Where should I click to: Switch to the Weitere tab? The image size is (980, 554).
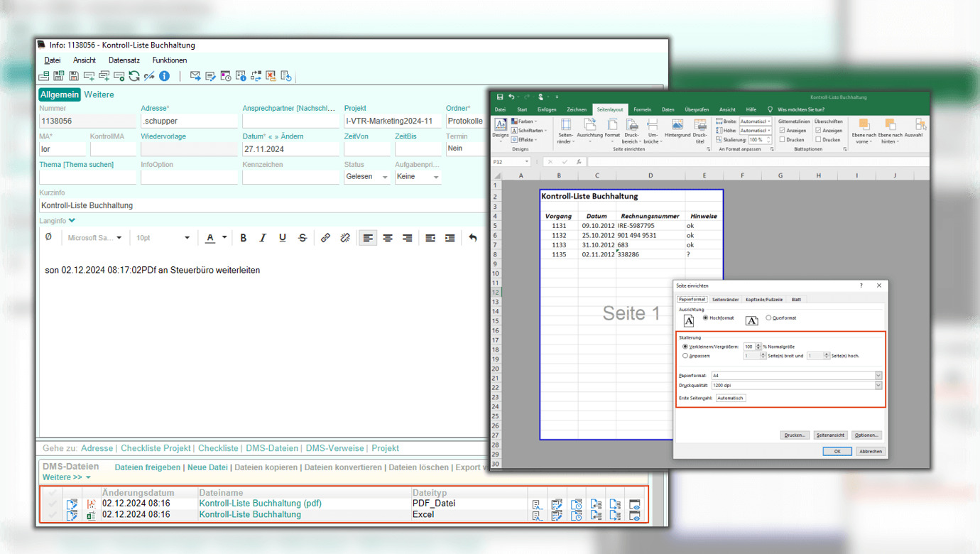(99, 94)
